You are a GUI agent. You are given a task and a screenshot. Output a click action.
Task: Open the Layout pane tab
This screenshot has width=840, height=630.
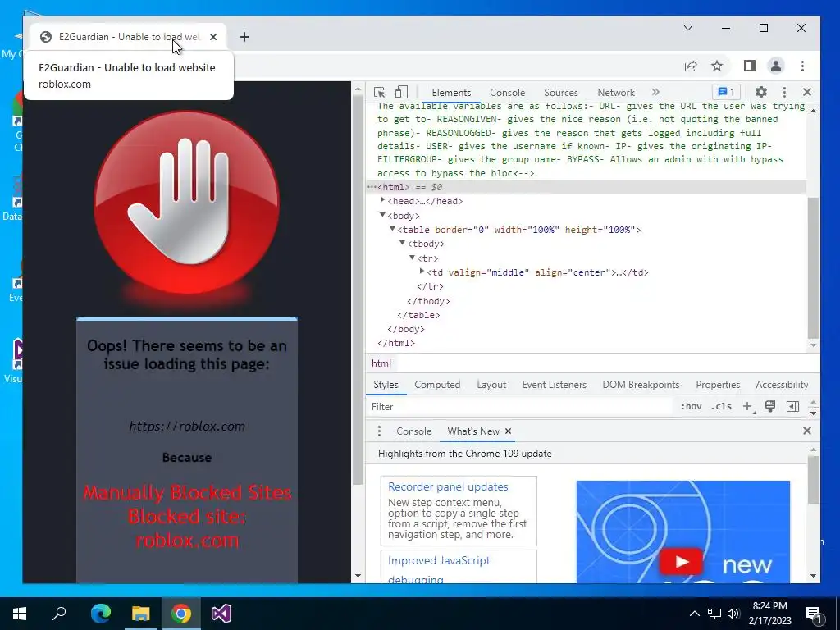click(x=491, y=385)
